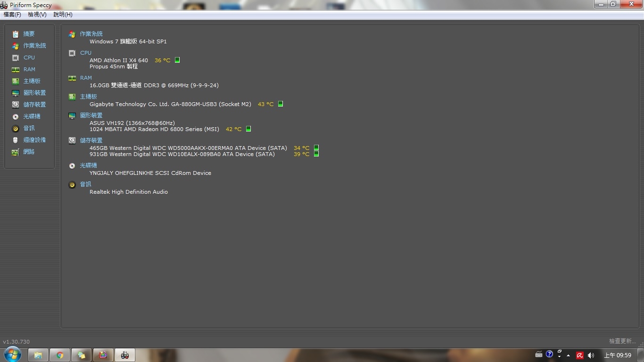Click the version number v1.30.730
Image resolution: width=644 pixels, height=362 pixels.
(x=17, y=342)
